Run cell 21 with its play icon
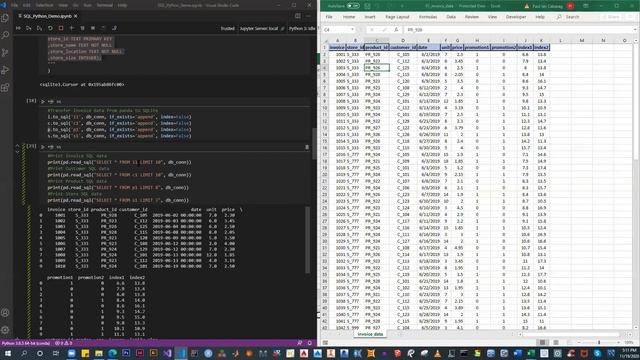This screenshot has height=360, width=640. tap(43, 147)
